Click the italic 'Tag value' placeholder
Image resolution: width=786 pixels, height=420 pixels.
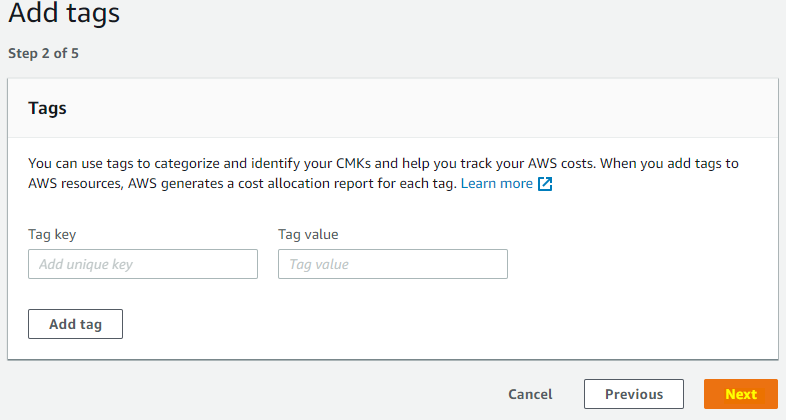[319, 264]
